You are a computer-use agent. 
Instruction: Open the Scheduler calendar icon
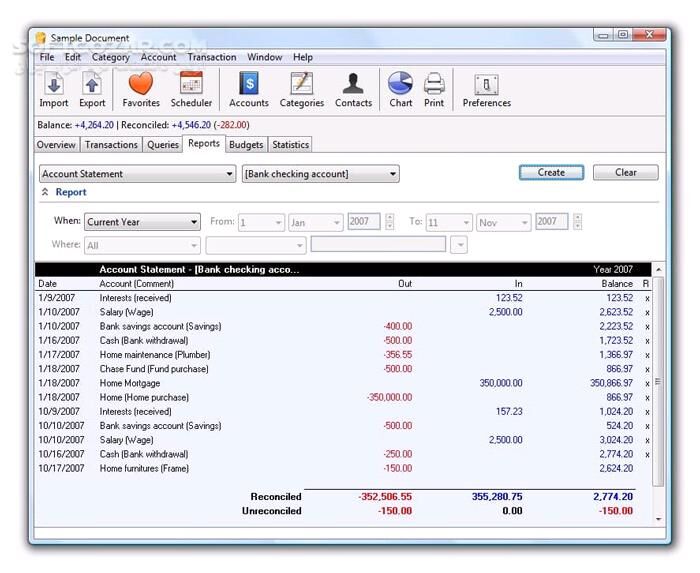click(x=191, y=89)
